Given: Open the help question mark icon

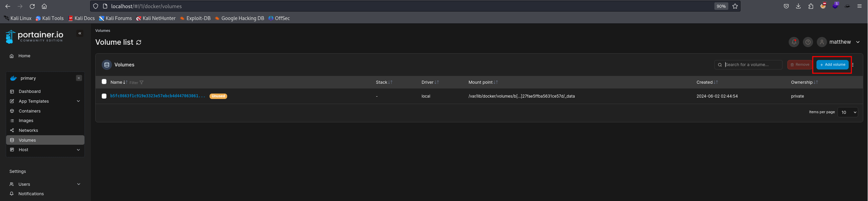Looking at the screenshot, I should [x=808, y=42].
